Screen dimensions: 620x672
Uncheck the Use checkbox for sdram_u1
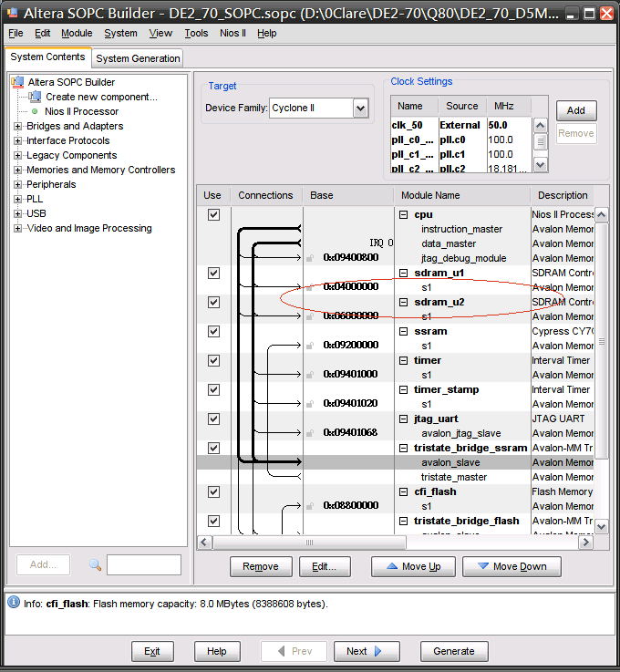pyautogui.click(x=213, y=273)
